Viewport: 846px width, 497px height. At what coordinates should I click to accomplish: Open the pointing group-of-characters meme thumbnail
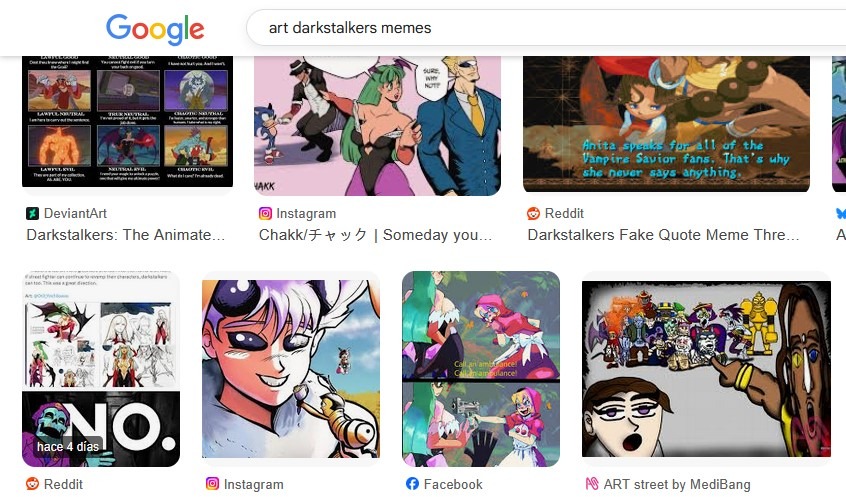pyautogui.click(x=706, y=369)
